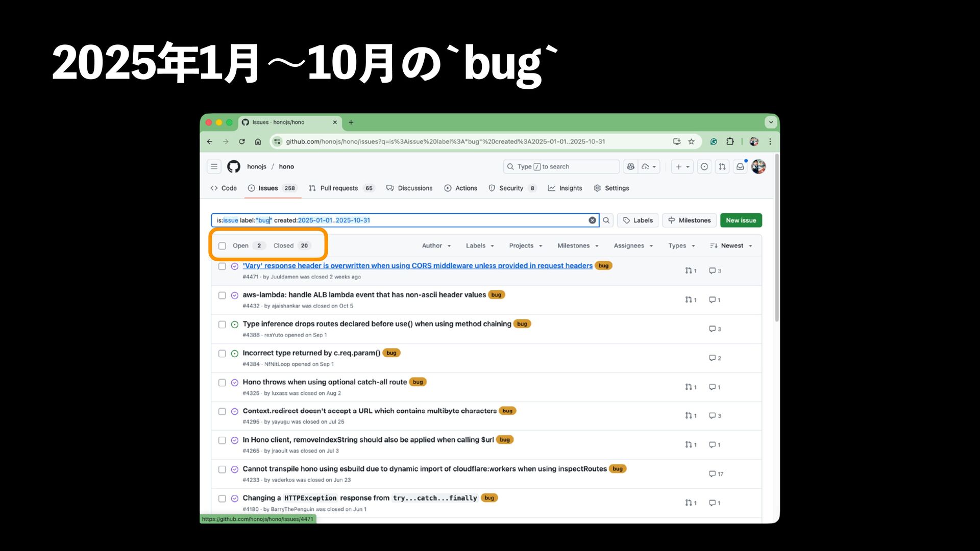Image resolution: width=980 pixels, height=551 pixels.
Task: Check the box for the aws-lambda ALB issue
Action: tap(222, 295)
